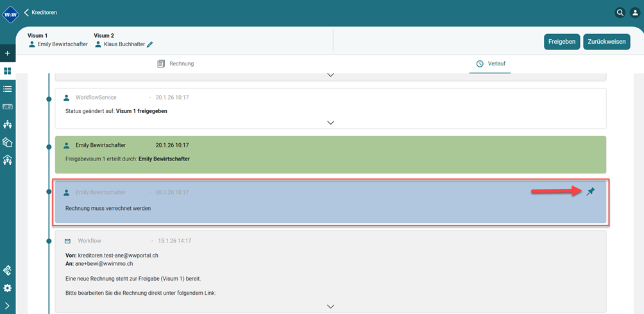Expand the topmost cut-off history entry's chevron
Image resolution: width=644 pixels, height=314 pixels.
[330, 75]
